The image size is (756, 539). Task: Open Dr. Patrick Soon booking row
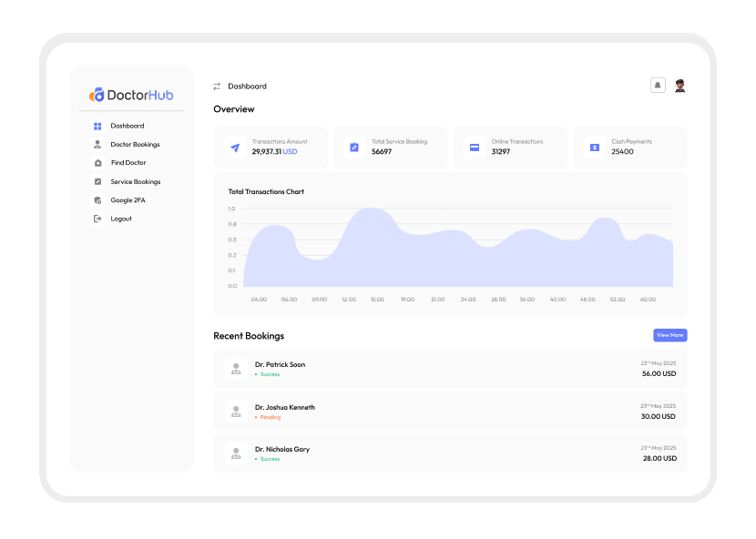click(x=450, y=369)
